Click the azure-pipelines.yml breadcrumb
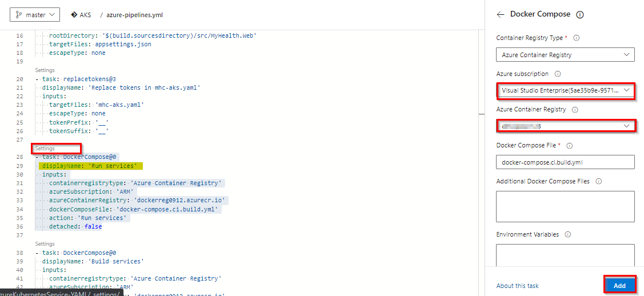 pyautogui.click(x=134, y=15)
